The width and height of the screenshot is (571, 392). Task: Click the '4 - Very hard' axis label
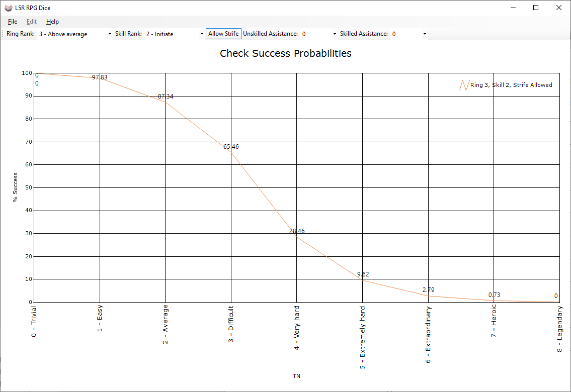[x=297, y=327]
